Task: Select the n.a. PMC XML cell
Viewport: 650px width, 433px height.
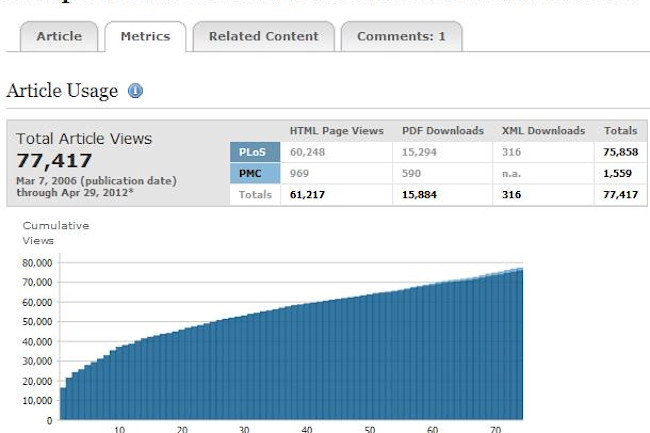Action: (x=543, y=173)
